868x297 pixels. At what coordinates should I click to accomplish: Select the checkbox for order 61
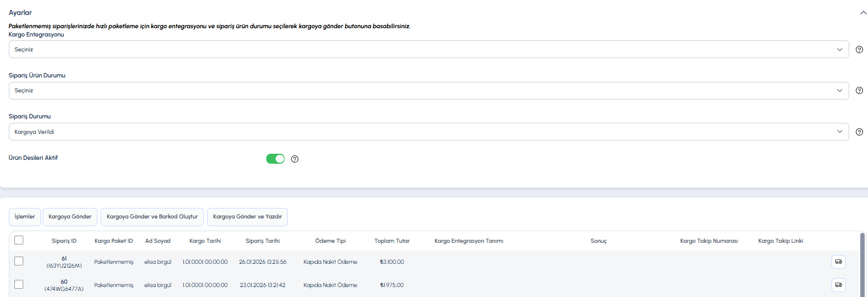(19, 261)
